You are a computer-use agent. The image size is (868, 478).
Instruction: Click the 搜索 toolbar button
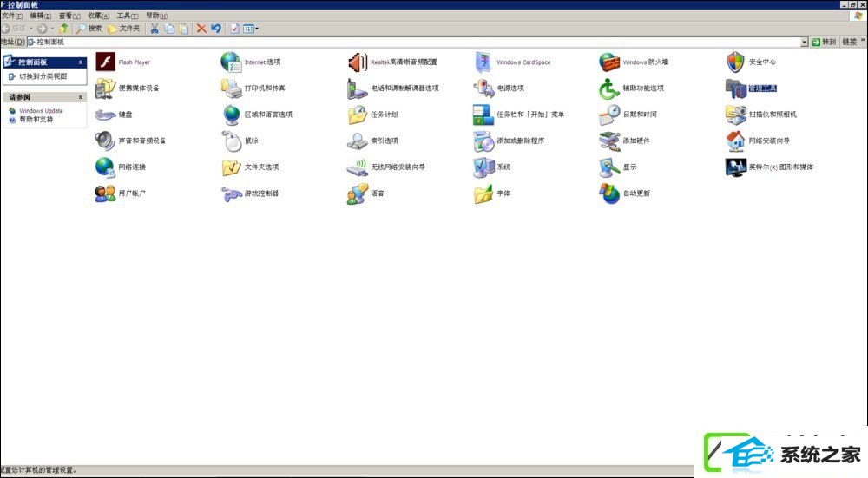(x=89, y=29)
